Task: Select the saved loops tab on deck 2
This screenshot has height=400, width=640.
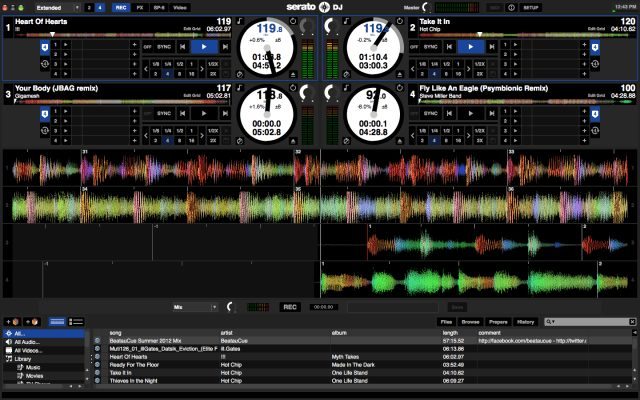Action: click(x=595, y=64)
